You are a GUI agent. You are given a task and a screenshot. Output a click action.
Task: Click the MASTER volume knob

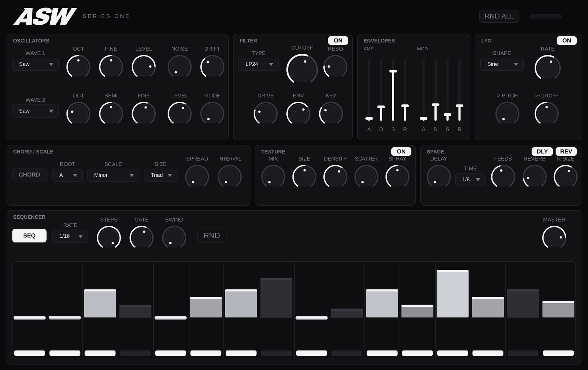pos(554,238)
